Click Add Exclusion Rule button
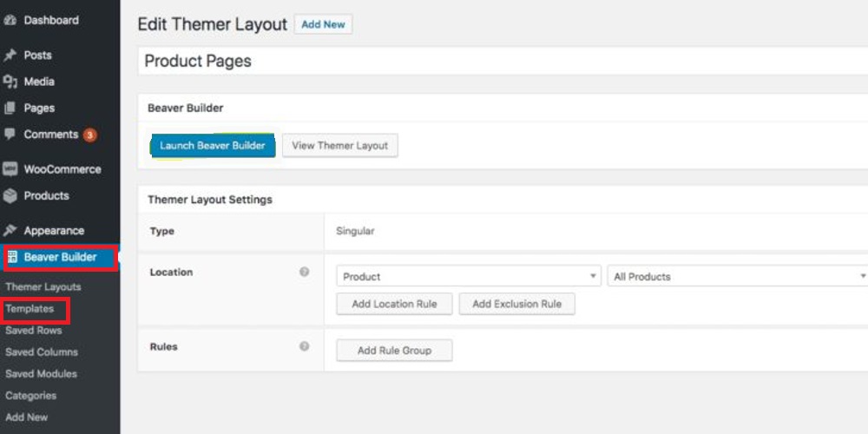The image size is (868, 434). click(x=517, y=304)
